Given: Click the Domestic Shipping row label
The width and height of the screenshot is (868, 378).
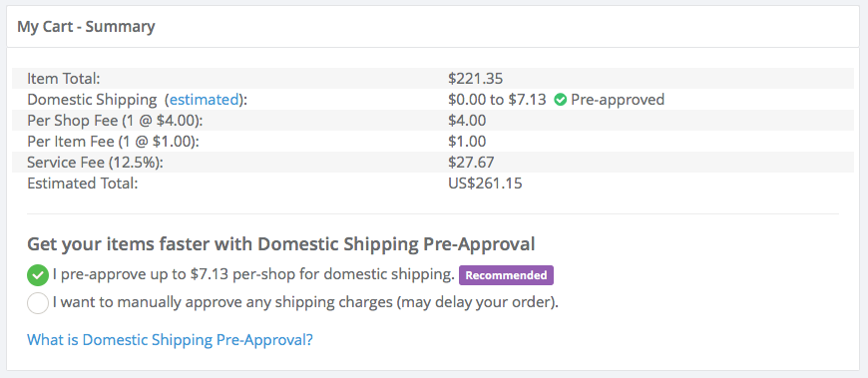Looking at the screenshot, I should point(138,100).
